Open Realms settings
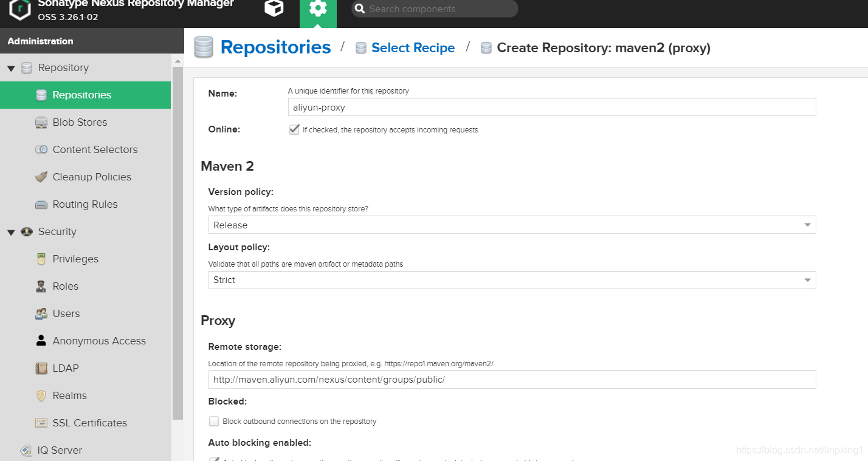This screenshot has width=868, height=461. pyautogui.click(x=70, y=396)
